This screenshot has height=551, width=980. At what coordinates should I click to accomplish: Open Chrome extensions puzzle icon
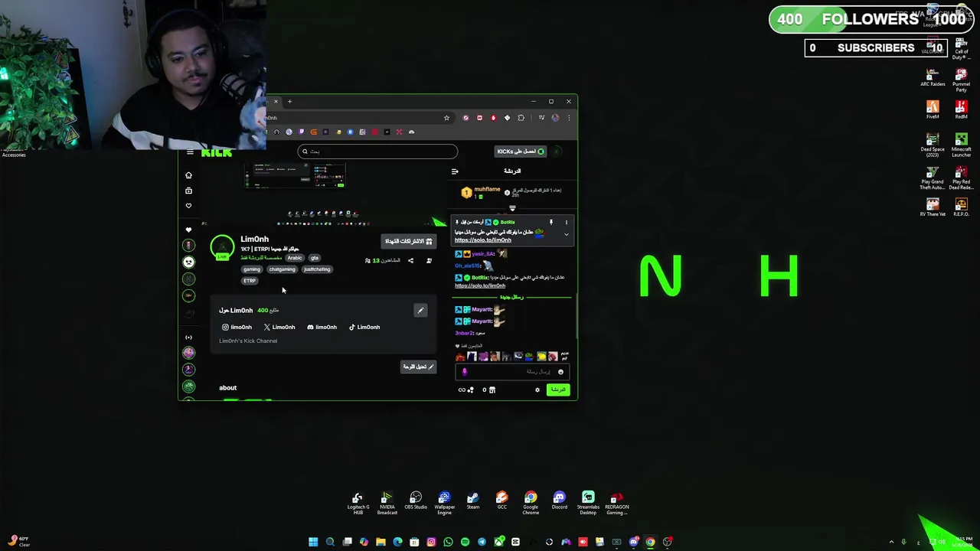click(521, 118)
